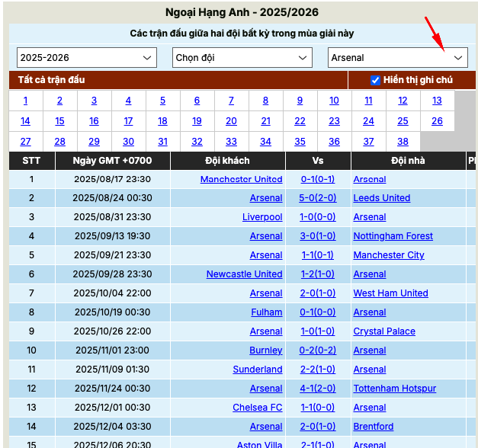Open the 1-0(0-0) Liverpool match score

point(318,217)
